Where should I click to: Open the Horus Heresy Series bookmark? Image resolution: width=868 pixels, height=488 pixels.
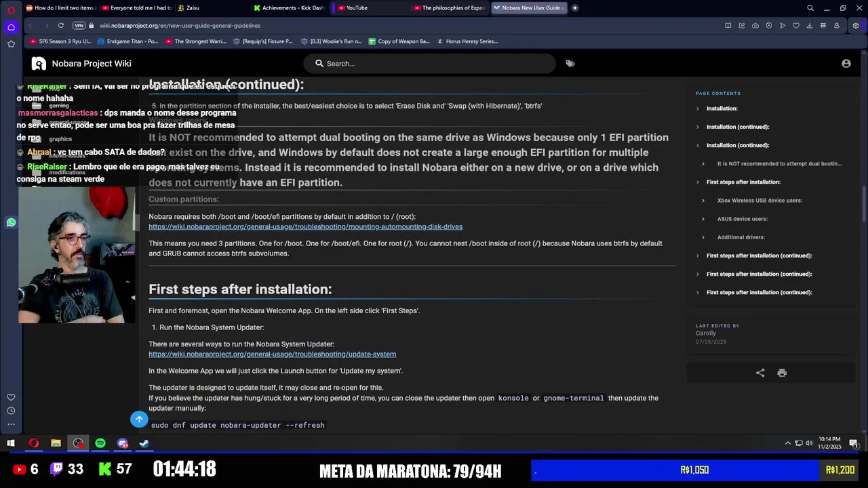(x=467, y=41)
